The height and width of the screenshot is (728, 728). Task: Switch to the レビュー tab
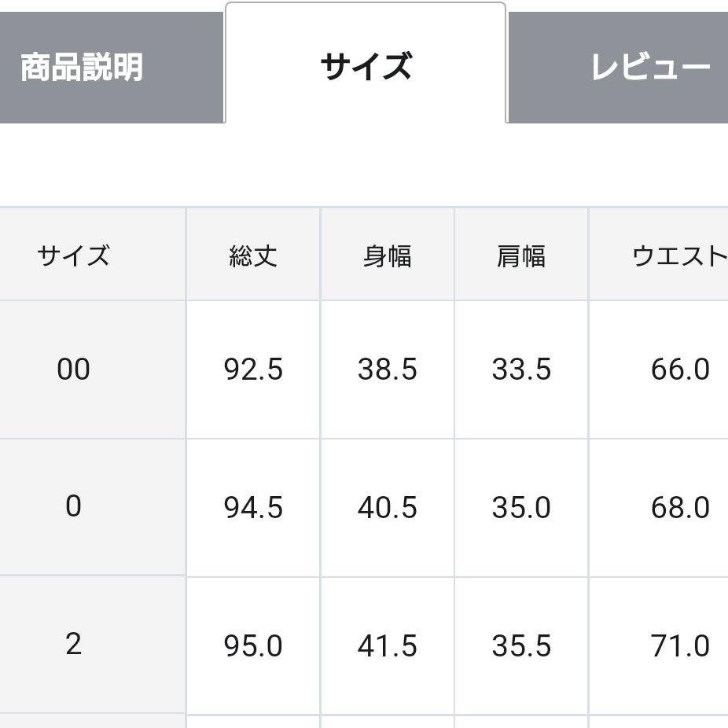618,68
